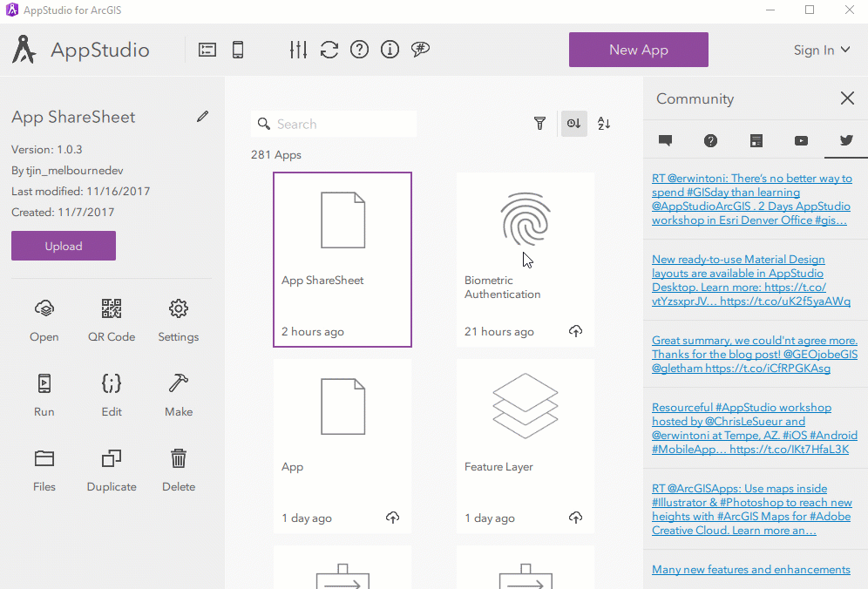Click the community chat hashtag icon
This screenshot has width=868, height=589.
point(420,50)
